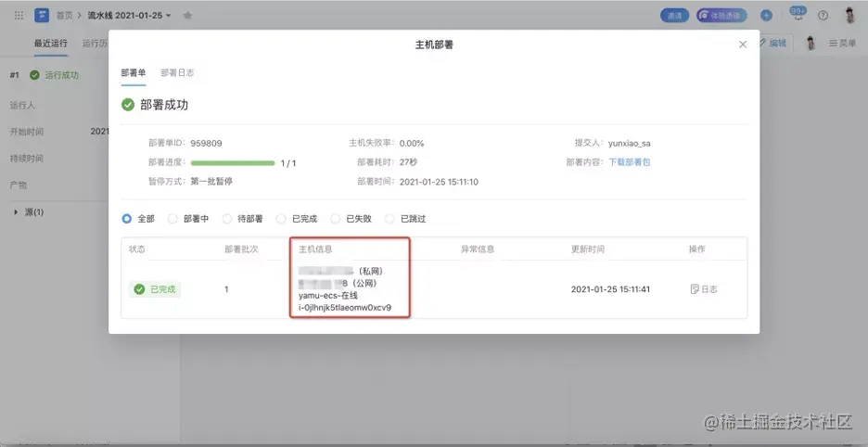Open the top-right user avatar
868x447 pixels.
point(850,16)
